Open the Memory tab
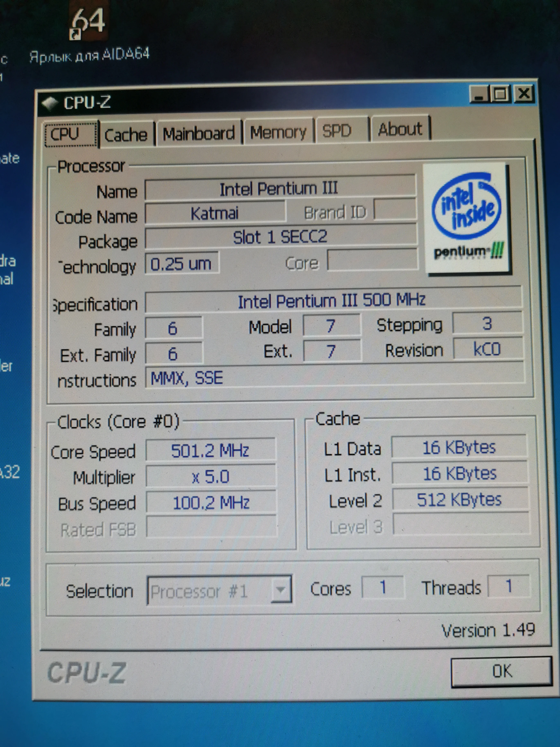Screen dimensions: 560x747 tap(279, 132)
